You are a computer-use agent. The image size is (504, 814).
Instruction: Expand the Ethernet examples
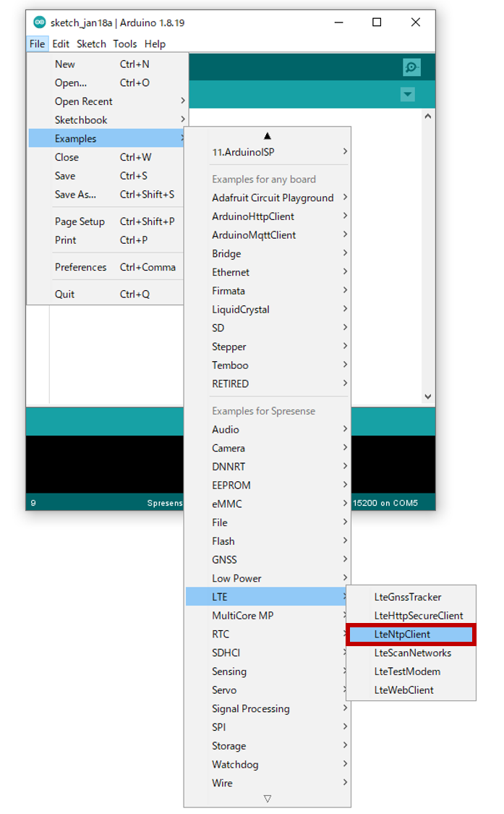point(268,273)
